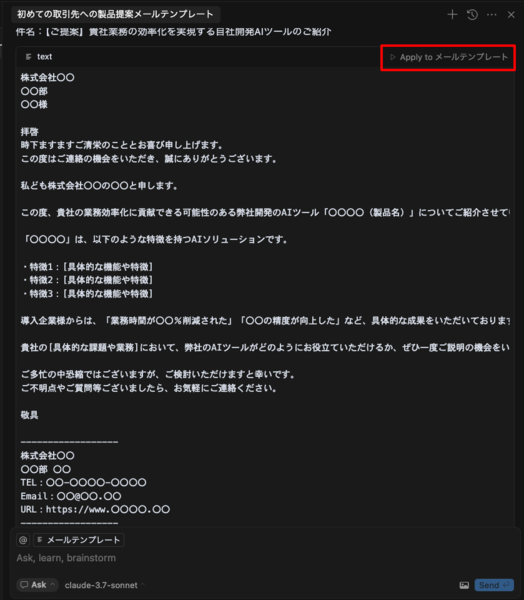Open the claude-3.7-sonnet model dropdown
Viewport: 524px width, 600px height.
click(x=104, y=585)
